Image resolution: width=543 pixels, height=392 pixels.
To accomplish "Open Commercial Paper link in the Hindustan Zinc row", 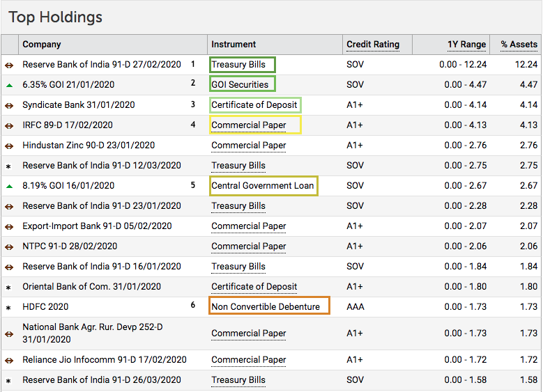I will click(249, 146).
